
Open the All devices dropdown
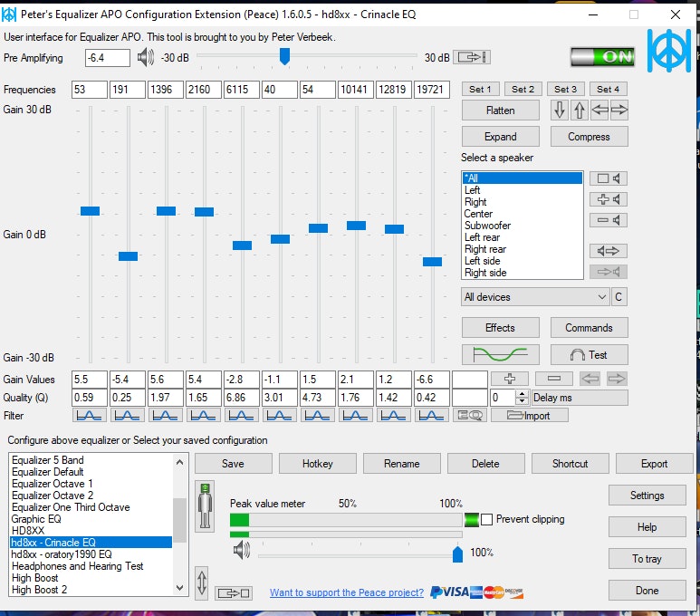pos(534,297)
